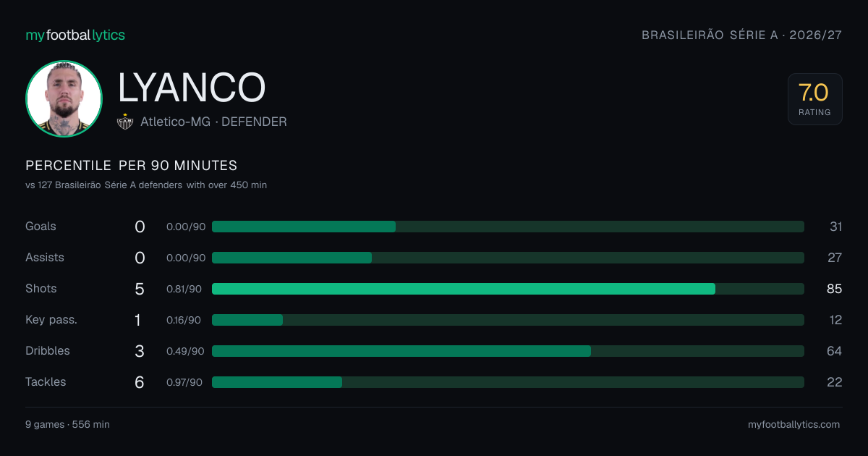Click the Tackles total value 6

[140, 382]
